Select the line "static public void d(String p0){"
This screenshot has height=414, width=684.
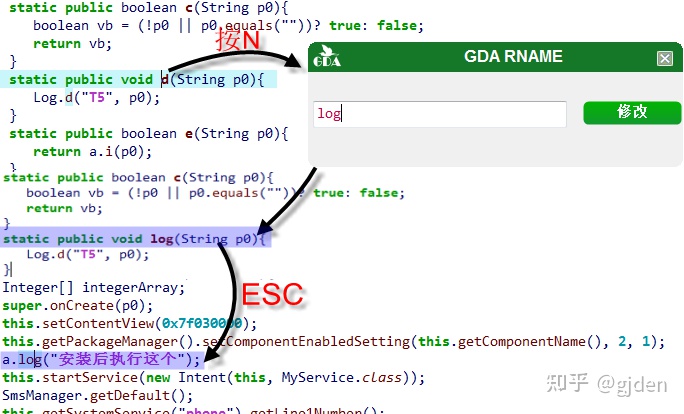[x=137, y=79]
